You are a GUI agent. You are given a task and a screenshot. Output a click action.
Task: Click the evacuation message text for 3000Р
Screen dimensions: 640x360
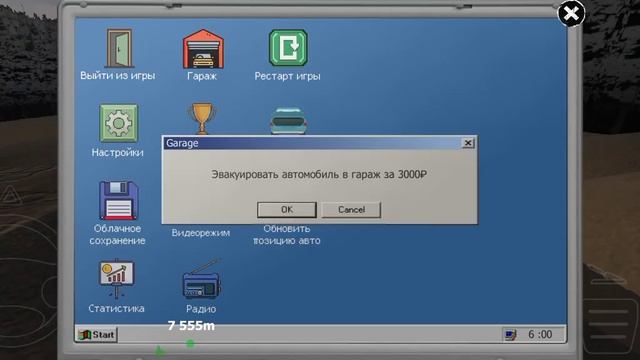(319, 174)
